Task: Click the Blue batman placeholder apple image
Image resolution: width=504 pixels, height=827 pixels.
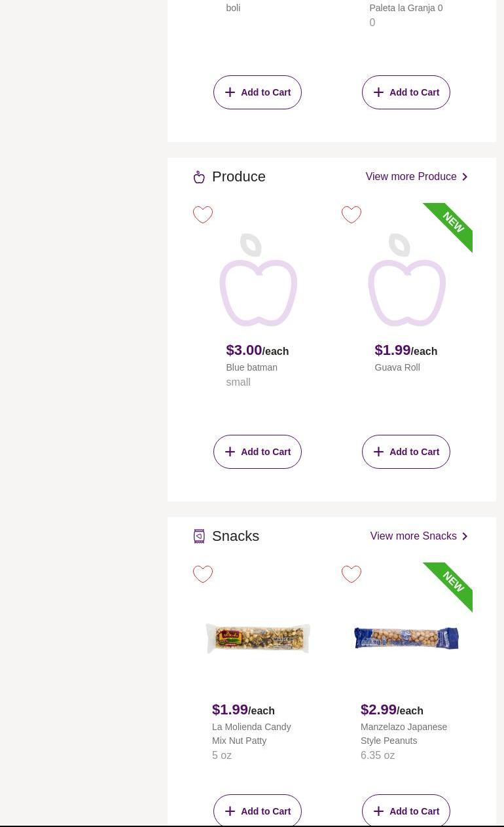Action: pyautogui.click(x=258, y=280)
